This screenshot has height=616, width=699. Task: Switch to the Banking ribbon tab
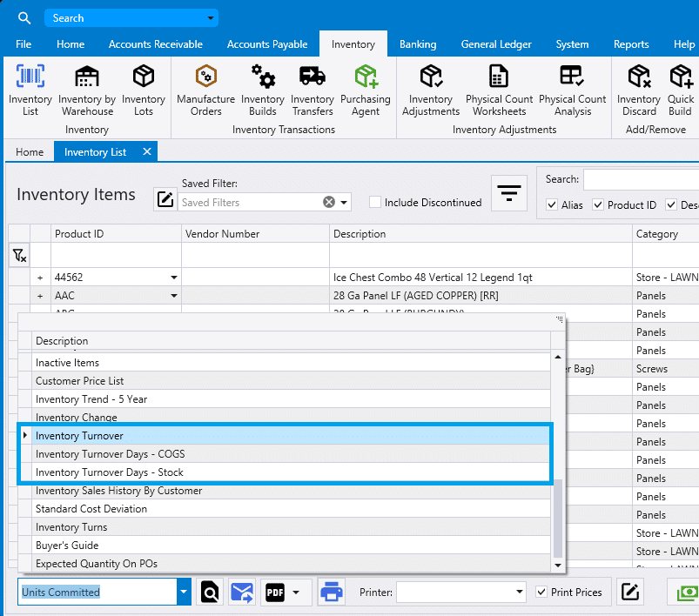tap(418, 44)
